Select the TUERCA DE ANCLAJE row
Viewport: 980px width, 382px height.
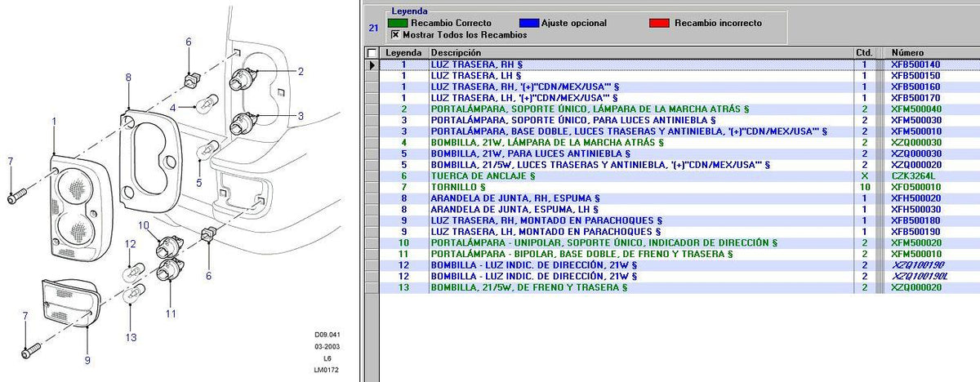[680, 175]
